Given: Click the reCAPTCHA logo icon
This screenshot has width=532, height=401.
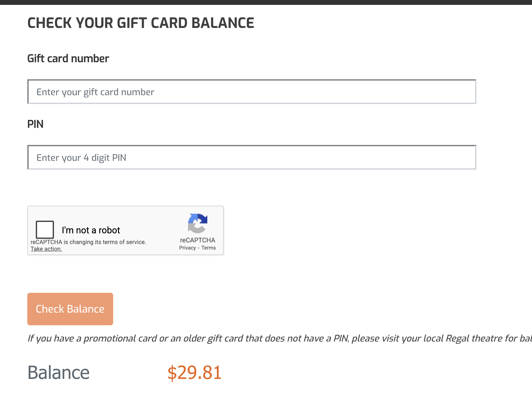Looking at the screenshot, I should (x=197, y=223).
